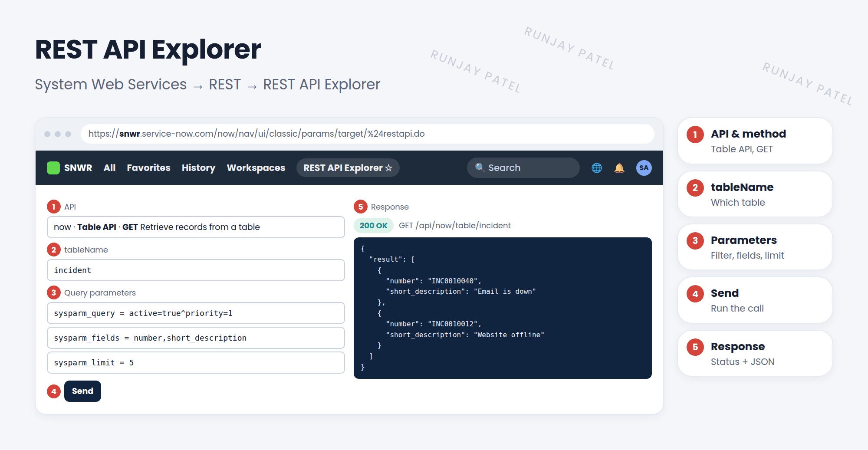Star REST API Explorer as favorite
Screen dimensions: 868x450
coord(389,168)
